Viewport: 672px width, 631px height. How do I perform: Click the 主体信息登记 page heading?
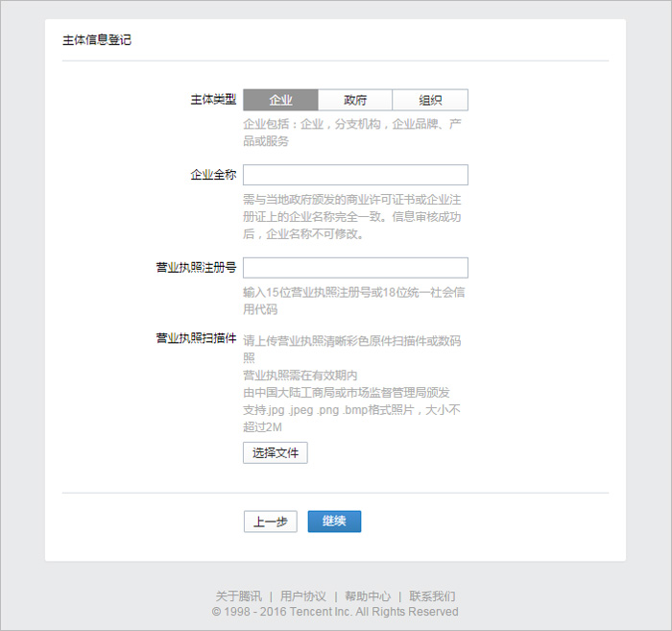(97, 40)
